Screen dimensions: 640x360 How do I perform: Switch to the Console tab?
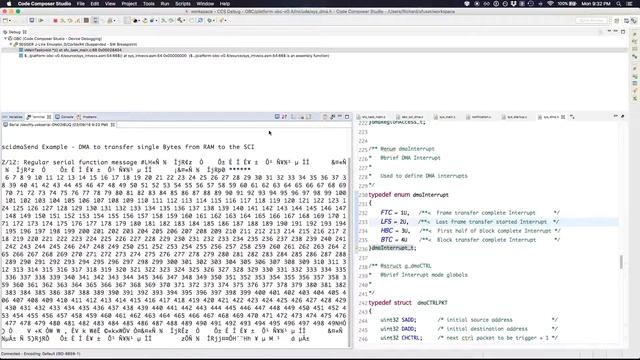pos(64,117)
